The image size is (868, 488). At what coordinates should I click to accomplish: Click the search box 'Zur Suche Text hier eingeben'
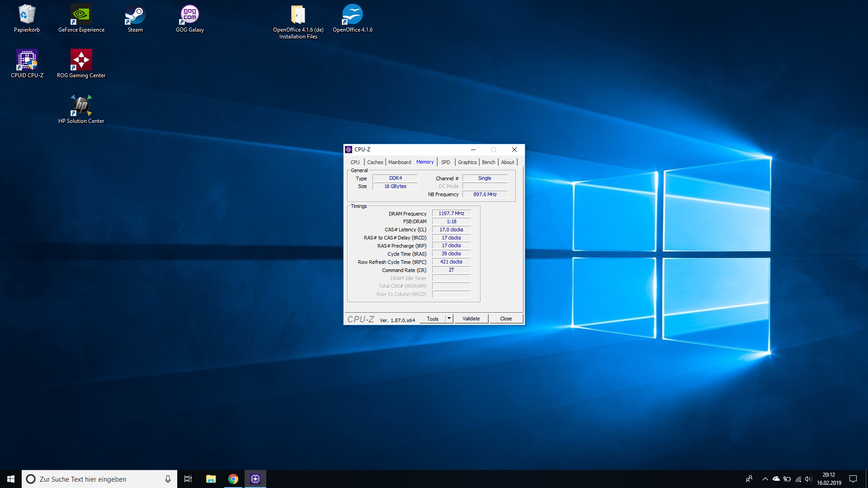[x=99, y=479]
